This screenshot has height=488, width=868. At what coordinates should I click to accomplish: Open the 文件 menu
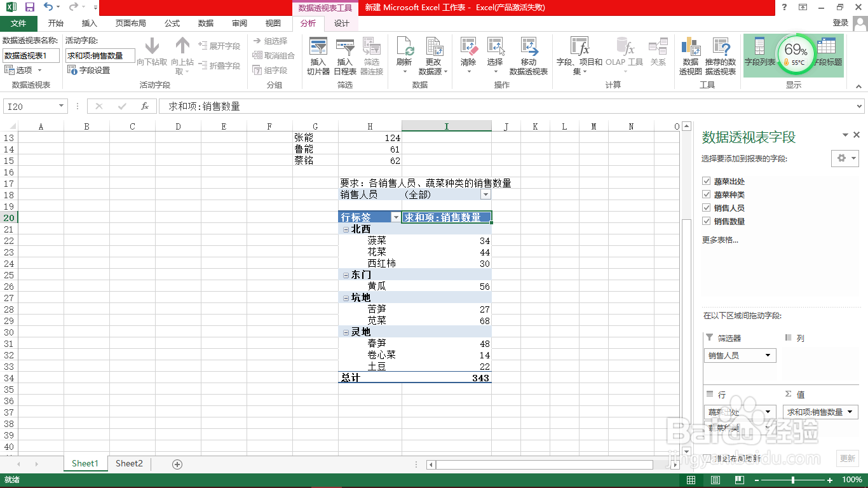(19, 22)
